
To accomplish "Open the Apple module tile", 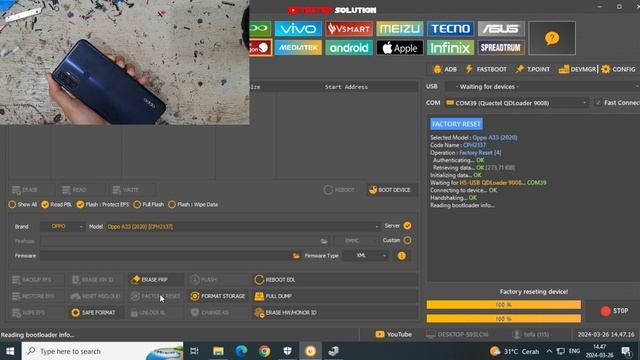I will point(400,48).
